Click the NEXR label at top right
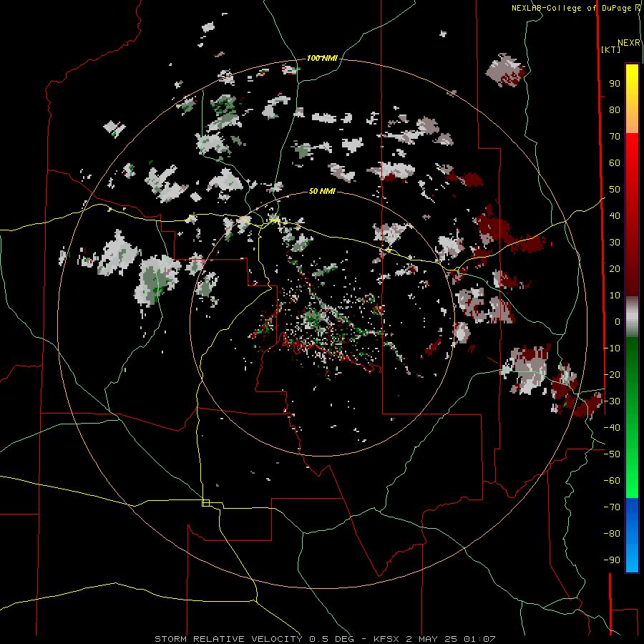 (x=629, y=43)
